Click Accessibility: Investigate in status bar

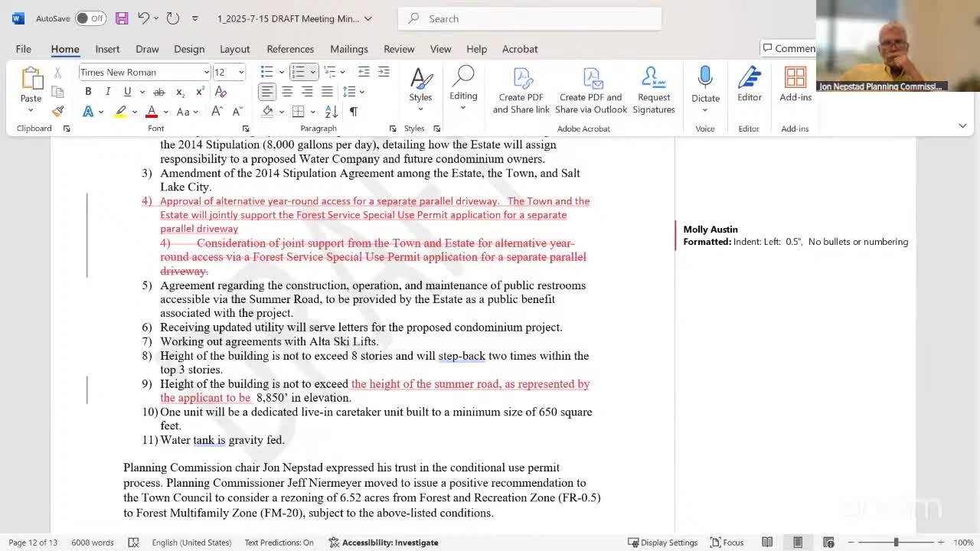[383, 543]
